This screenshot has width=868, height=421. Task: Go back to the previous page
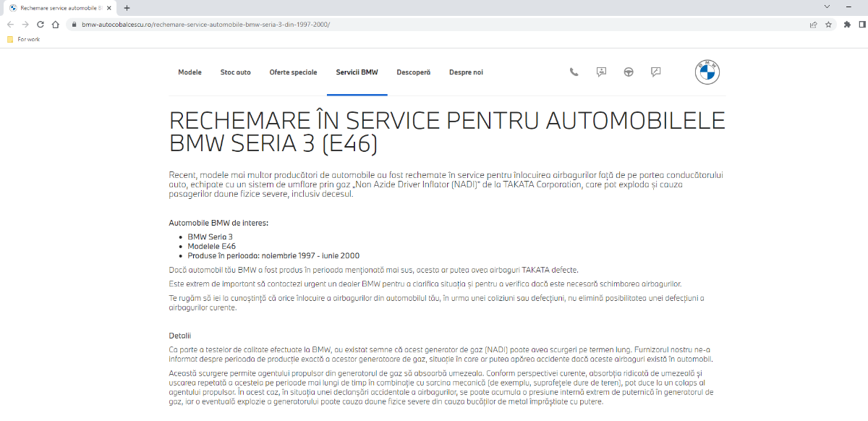[10, 24]
